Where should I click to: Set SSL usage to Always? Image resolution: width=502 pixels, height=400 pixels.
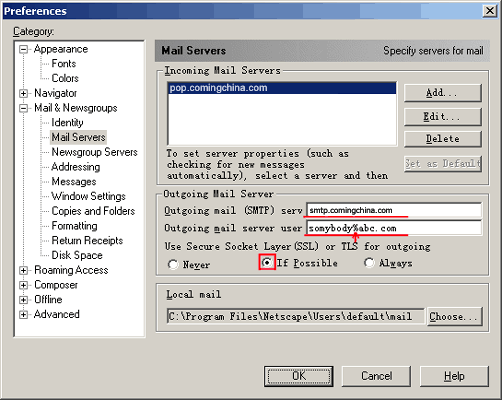click(369, 263)
